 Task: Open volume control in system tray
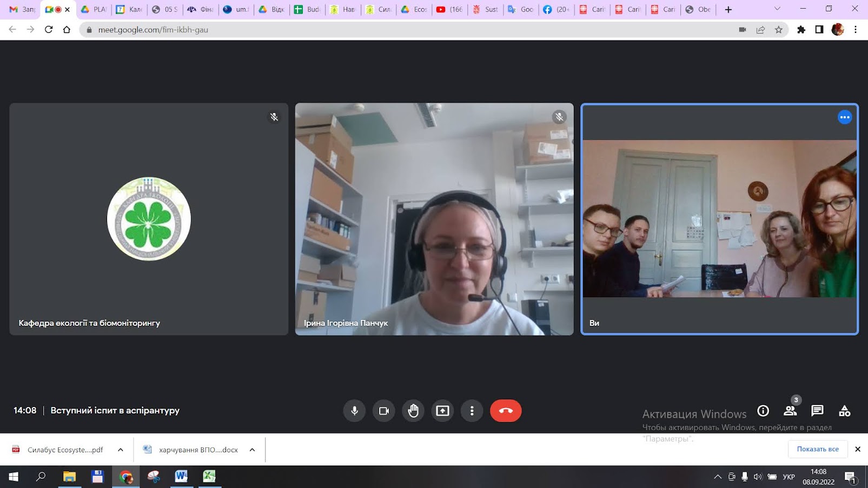tap(758, 477)
